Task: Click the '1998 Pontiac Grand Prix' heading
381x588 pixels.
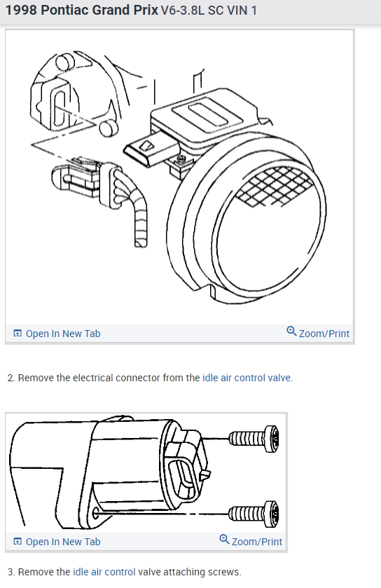Action: coord(82,10)
